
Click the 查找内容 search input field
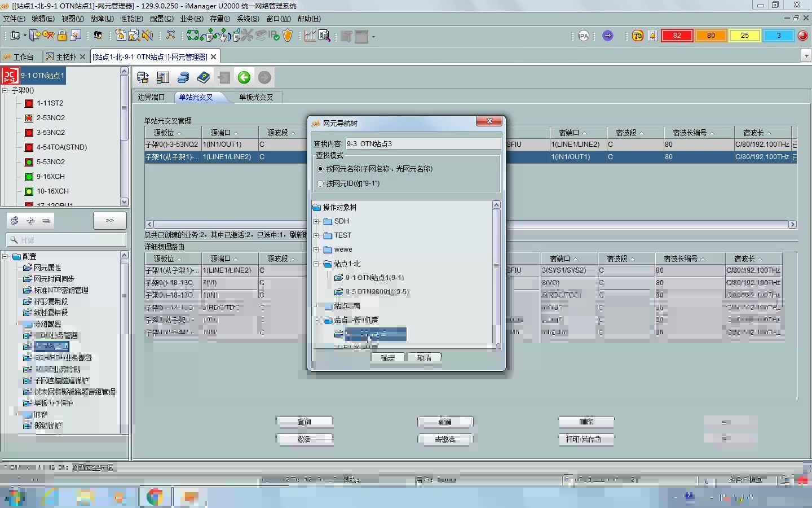click(423, 144)
